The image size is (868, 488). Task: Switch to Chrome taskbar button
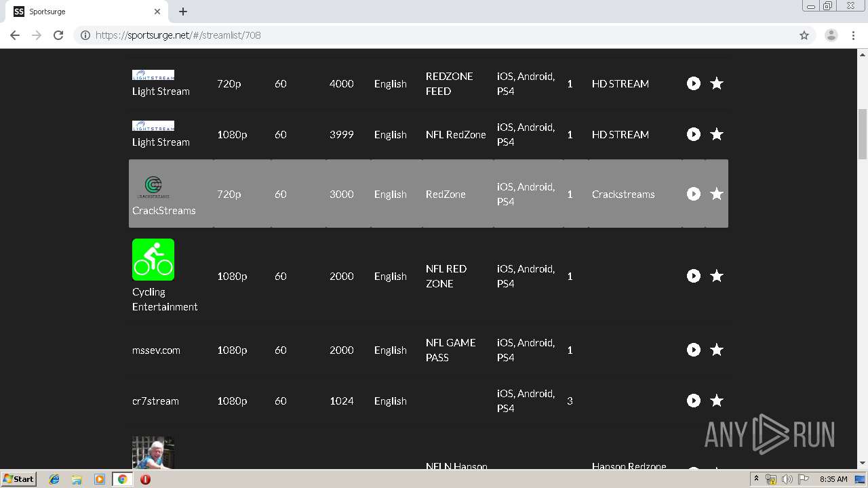pos(123,479)
